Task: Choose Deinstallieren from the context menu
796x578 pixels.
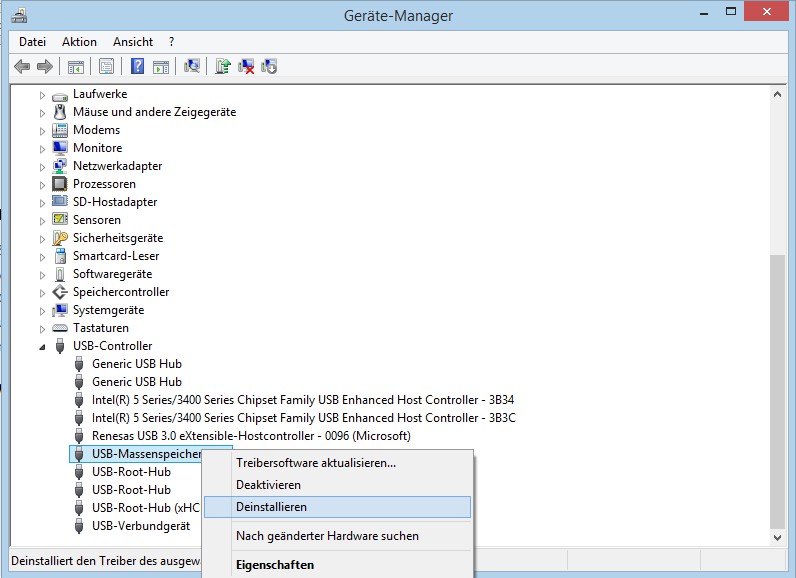Action: (271, 508)
